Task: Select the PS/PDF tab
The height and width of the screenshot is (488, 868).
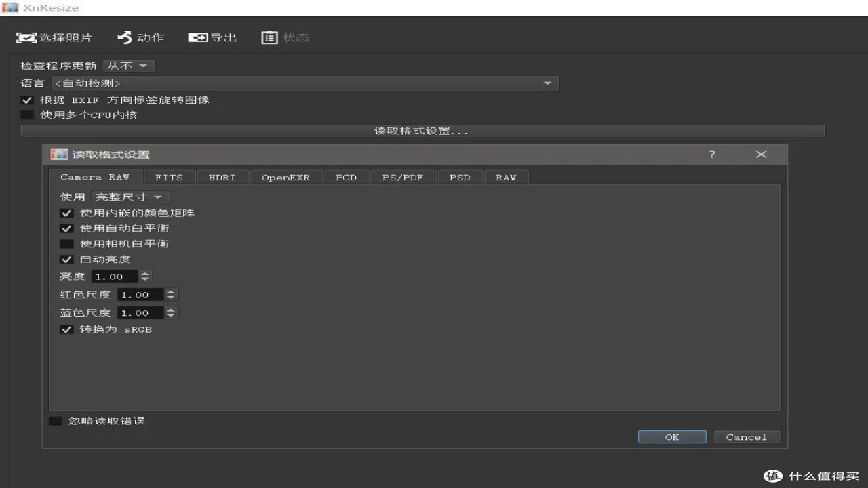Action: [x=403, y=178]
